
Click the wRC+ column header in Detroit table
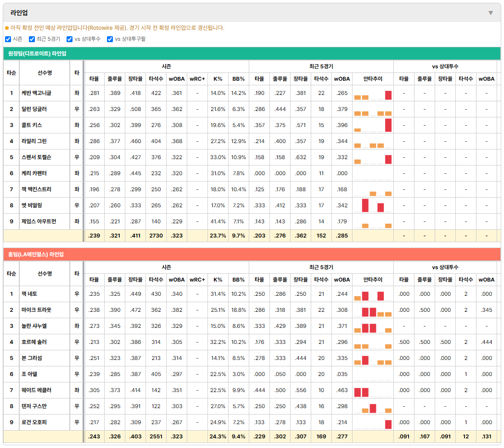coord(197,79)
